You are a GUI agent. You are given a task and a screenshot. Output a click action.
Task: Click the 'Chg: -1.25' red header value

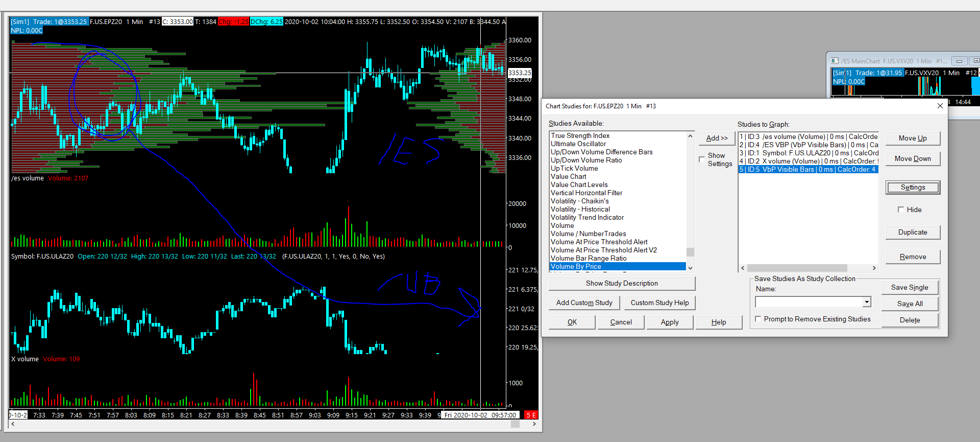click(x=234, y=21)
